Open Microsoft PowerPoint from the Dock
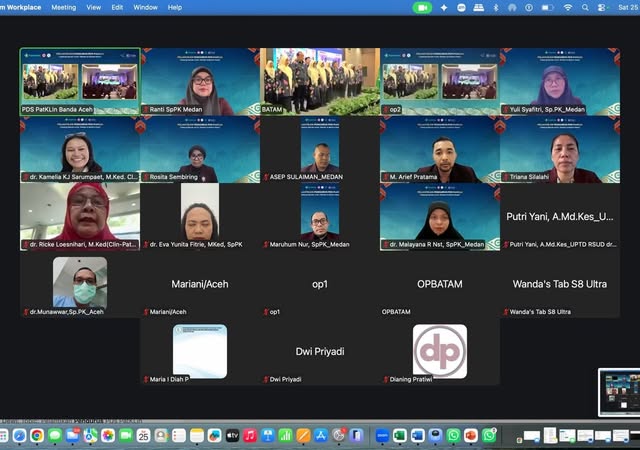The width and height of the screenshot is (640, 450). click(x=471, y=436)
